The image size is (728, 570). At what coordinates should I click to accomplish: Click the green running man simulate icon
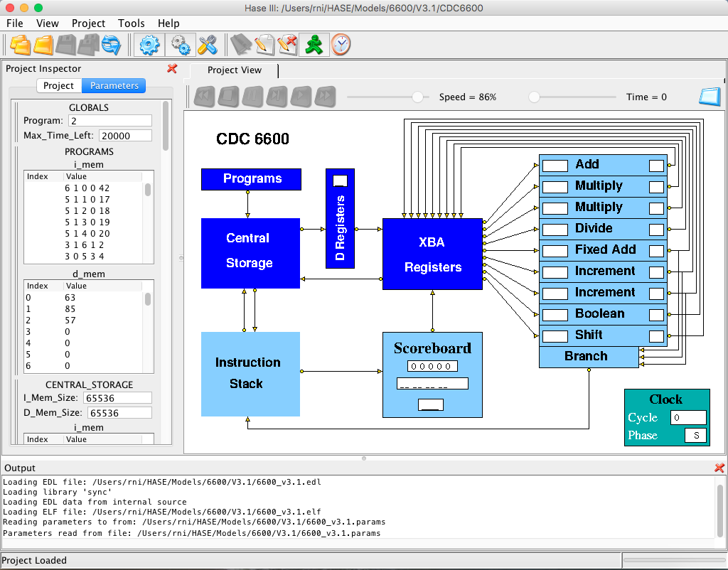coord(314,45)
